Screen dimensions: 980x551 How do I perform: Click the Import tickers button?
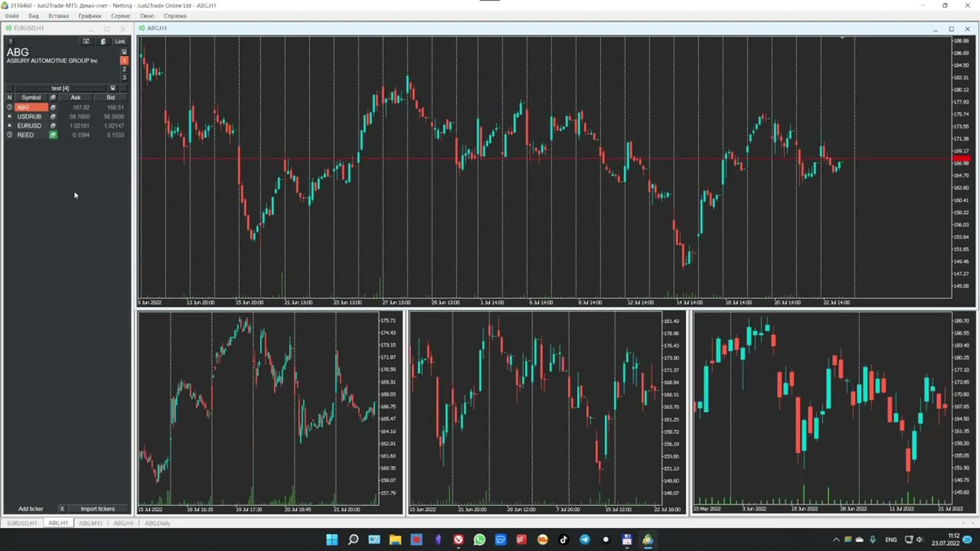click(97, 509)
